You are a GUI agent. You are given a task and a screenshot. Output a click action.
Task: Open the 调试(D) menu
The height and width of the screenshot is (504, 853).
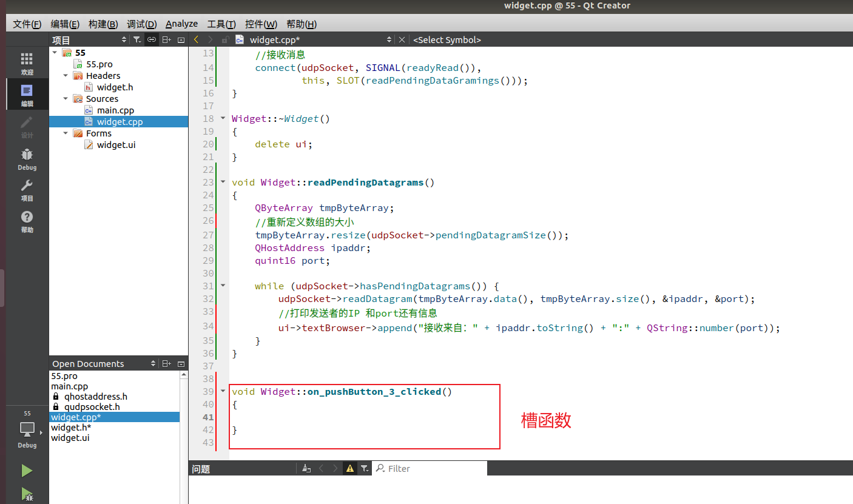tap(141, 24)
